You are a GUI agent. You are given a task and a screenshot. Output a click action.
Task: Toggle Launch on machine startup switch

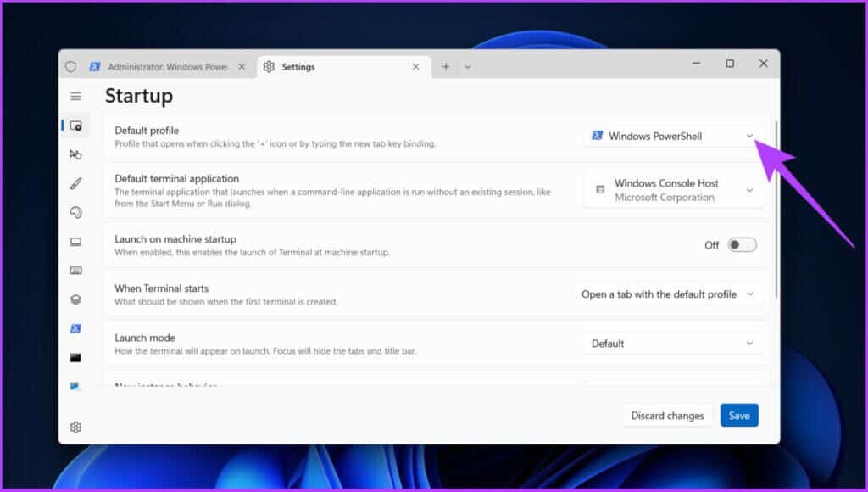click(x=742, y=245)
